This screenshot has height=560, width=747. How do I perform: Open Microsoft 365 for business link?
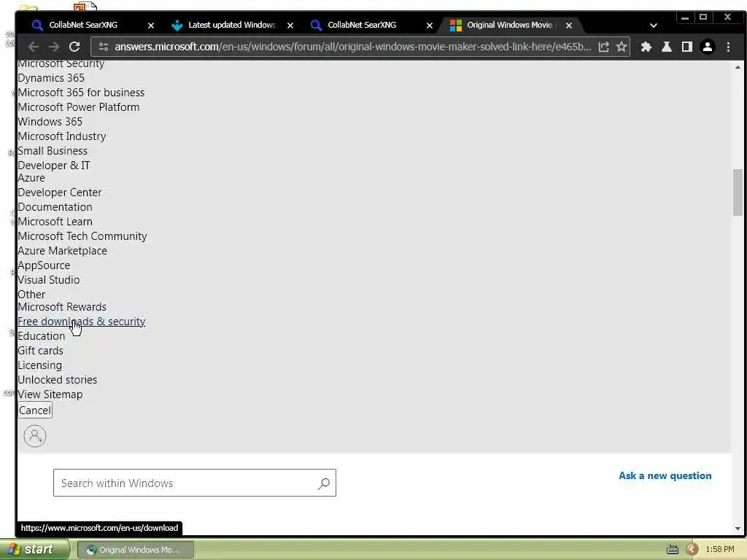coord(81,93)
